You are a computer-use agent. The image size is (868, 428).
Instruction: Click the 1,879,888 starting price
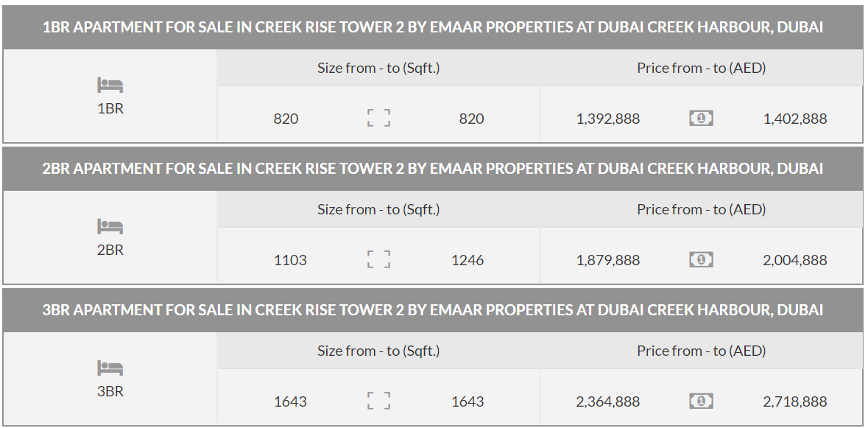click(x=608, y=260)
